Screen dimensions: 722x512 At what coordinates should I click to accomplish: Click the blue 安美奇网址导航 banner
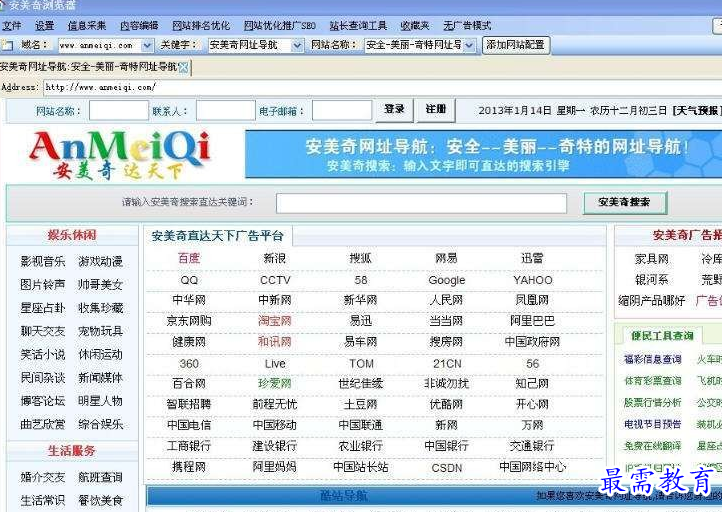(x=483, y=154)
